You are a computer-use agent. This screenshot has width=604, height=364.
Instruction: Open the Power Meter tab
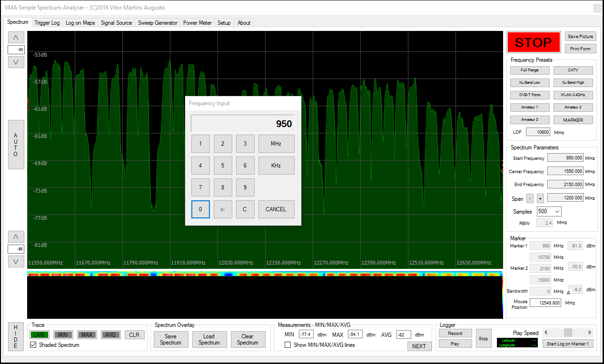coord(198,22)
